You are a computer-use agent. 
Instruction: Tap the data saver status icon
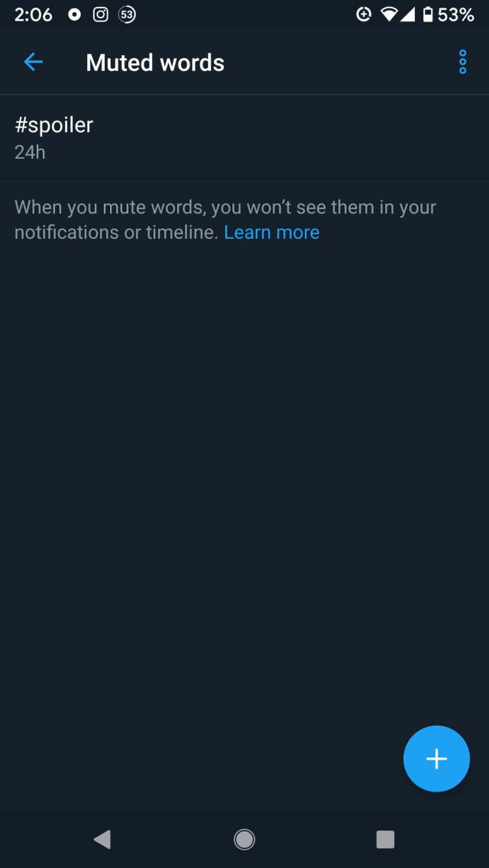(x=363, y=15)
